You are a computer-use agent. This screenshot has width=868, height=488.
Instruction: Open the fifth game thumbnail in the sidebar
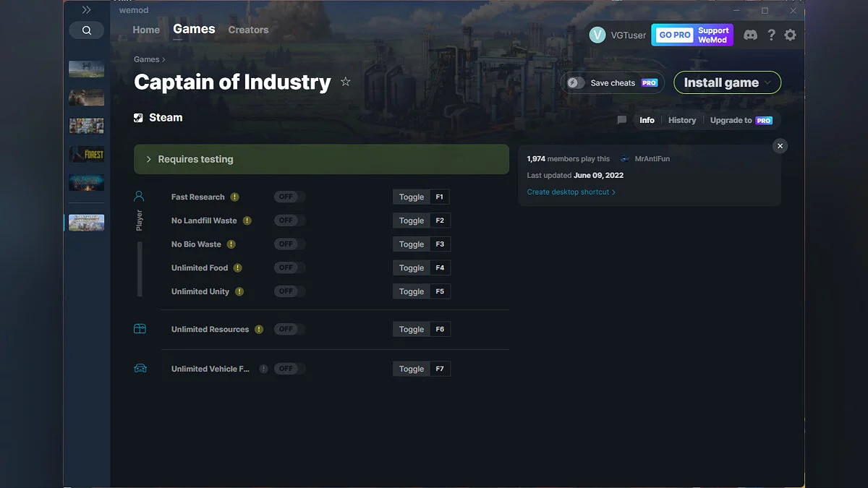(x=86, y=182)
